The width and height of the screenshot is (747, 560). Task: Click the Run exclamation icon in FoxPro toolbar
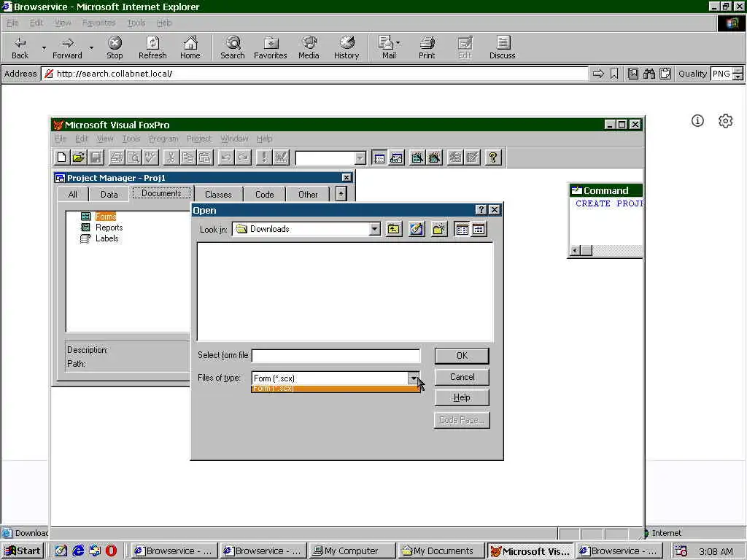[x=263, y=157]
